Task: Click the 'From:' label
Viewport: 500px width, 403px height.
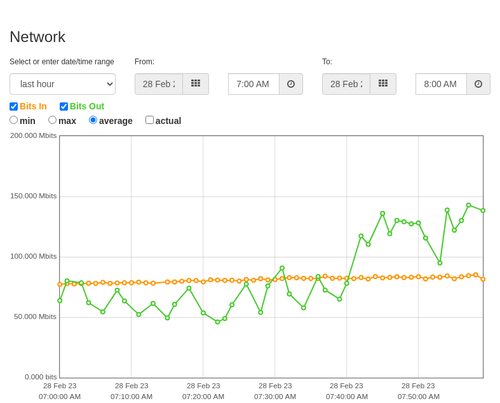Action: [x=144, y=62]
